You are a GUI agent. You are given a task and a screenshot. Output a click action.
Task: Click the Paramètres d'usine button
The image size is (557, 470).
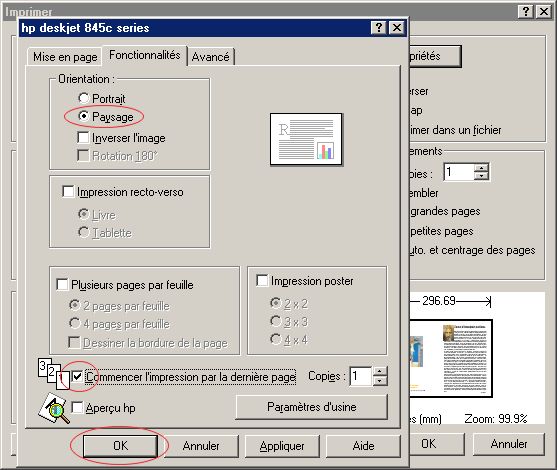tap(312, 407)
